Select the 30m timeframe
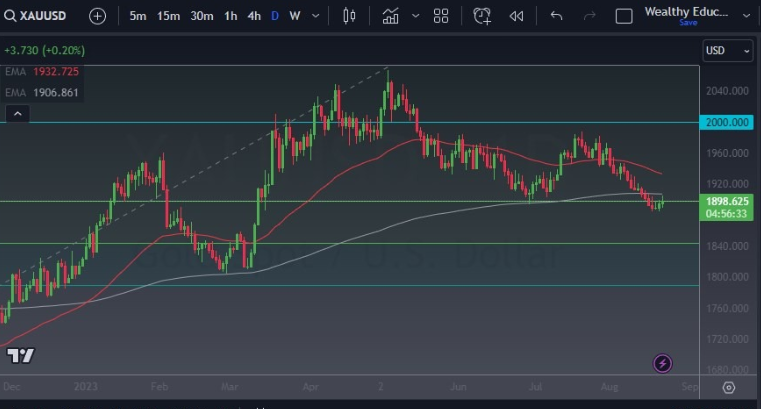This screenshot has width=761, height=409. [202, 16]
